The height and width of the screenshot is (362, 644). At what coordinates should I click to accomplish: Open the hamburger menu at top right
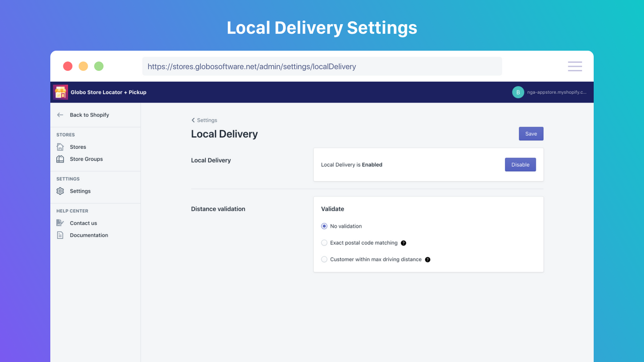click(575, 66)
